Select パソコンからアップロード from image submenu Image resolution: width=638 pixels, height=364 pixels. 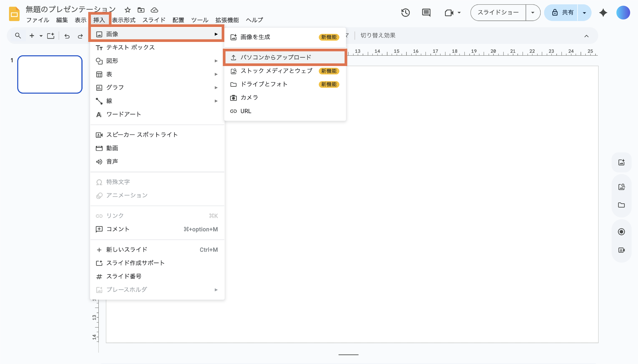tap(275, 57)
